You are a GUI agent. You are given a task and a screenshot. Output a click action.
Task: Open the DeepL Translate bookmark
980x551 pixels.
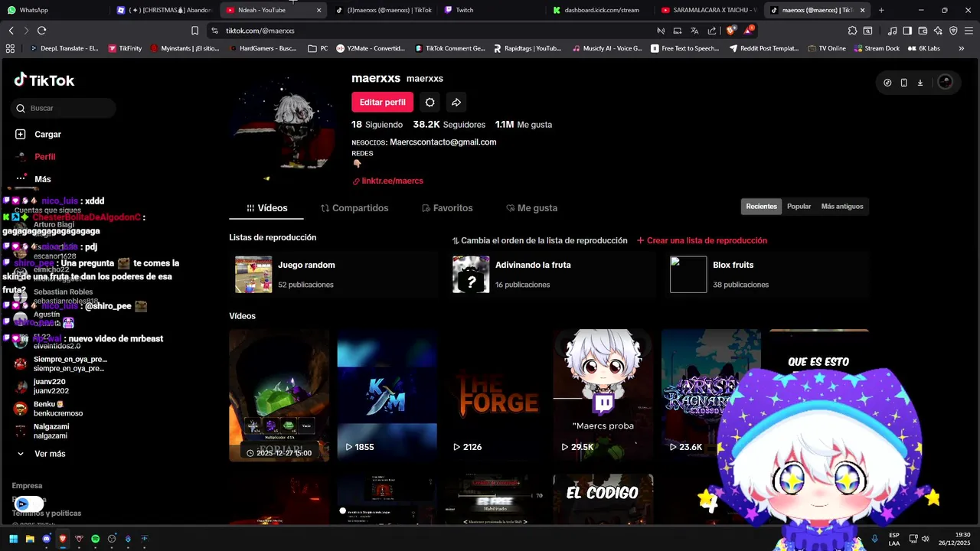(64, 48)
